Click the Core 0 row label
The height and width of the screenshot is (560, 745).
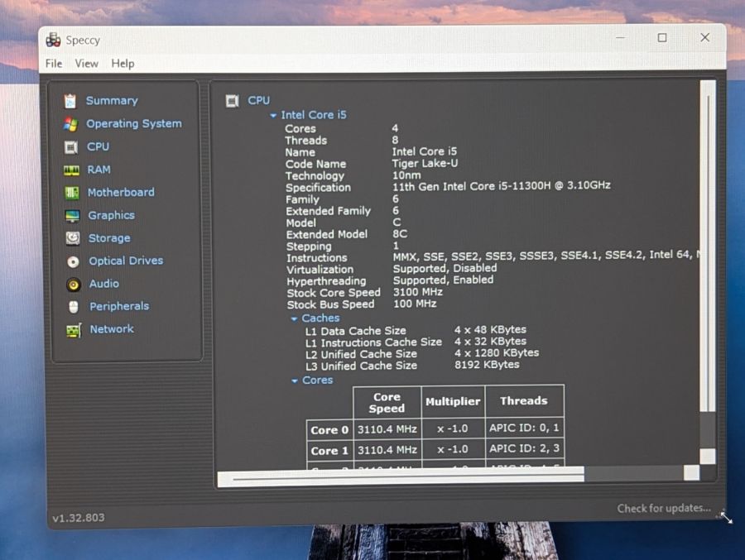coord(329,430)
